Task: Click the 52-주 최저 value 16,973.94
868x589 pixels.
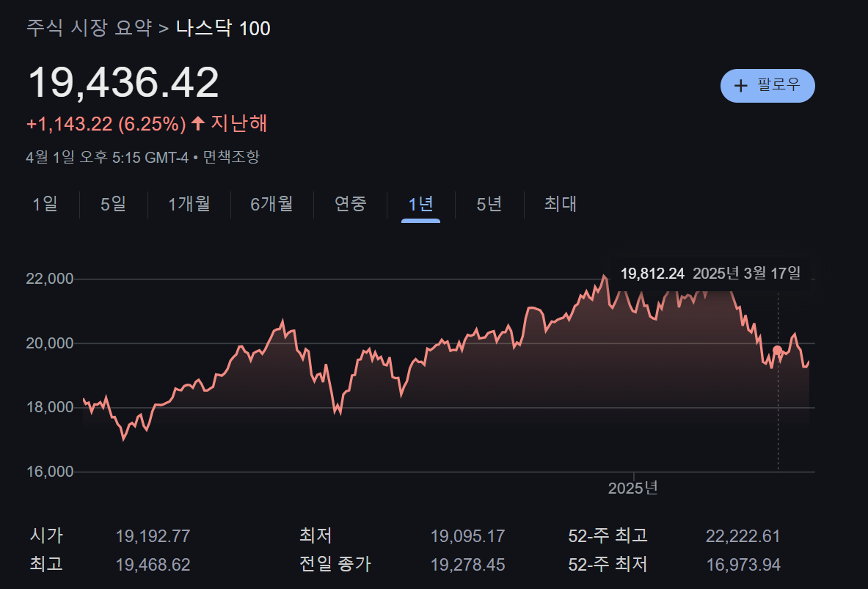Action: pos(743,565)
